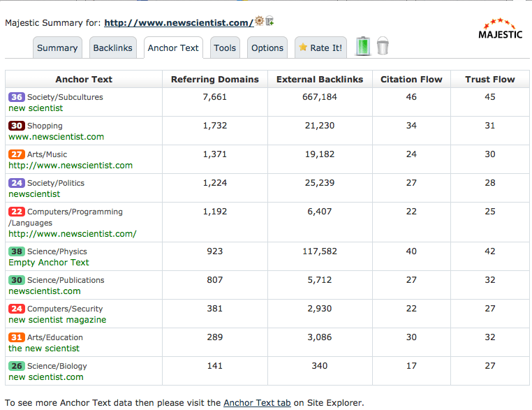Viewport: 532px width, 410px height.
Task: Open the Tools tab
Action: [x=225, y=48]
